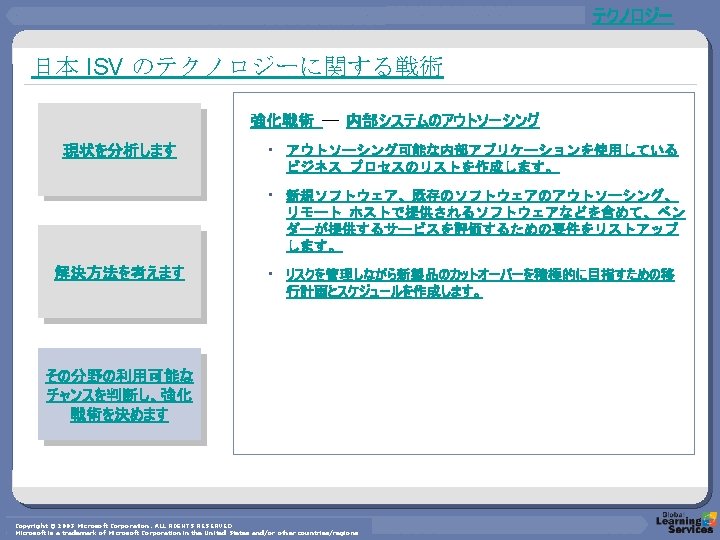Image resolution: width=720 pixels, height=540 pixels.
Task: Click the bullet starting アウトソーシング可能な内部アプリケーション
Action: point(482,158)
